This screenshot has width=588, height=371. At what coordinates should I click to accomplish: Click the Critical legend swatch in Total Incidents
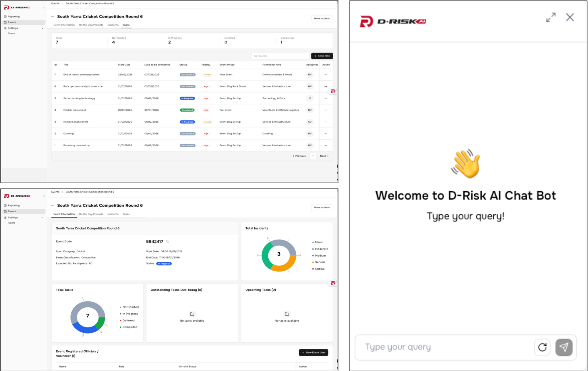313,269
